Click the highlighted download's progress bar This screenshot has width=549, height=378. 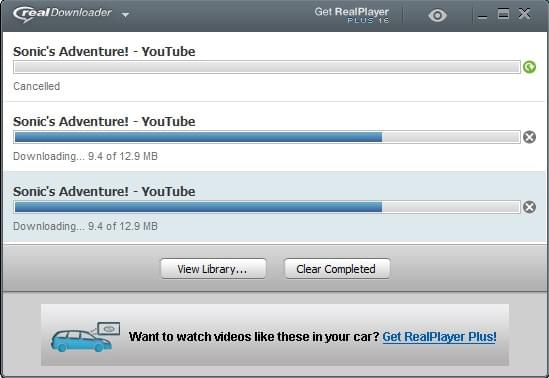267,207
